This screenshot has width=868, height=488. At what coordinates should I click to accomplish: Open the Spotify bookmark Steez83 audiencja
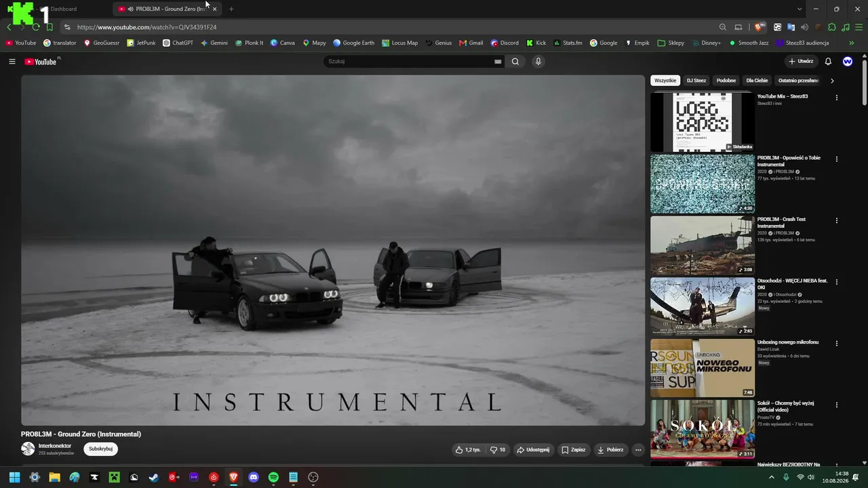[x=803, y=43]
